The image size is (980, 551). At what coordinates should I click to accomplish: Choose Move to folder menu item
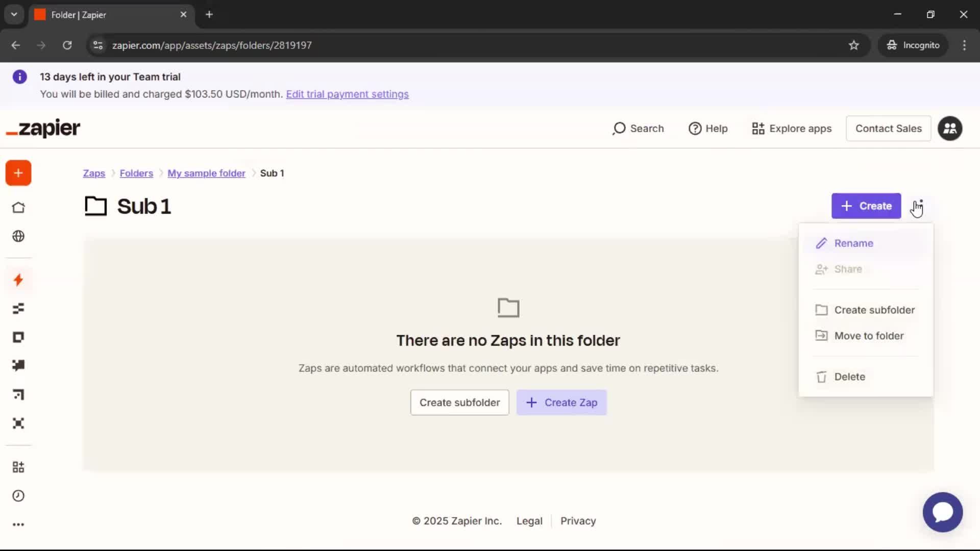click(x=866, y=336)
